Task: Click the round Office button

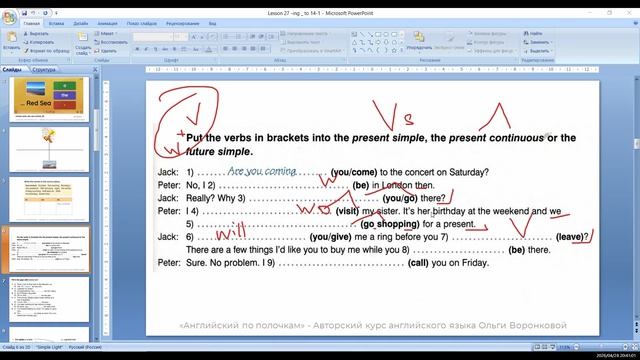Action: point(9,18)
